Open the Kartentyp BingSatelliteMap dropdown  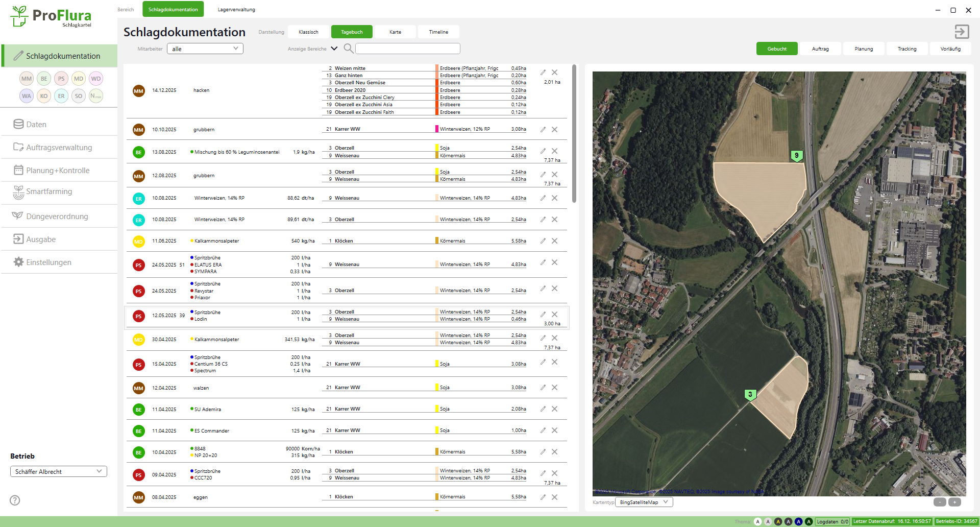pos(644,502)
